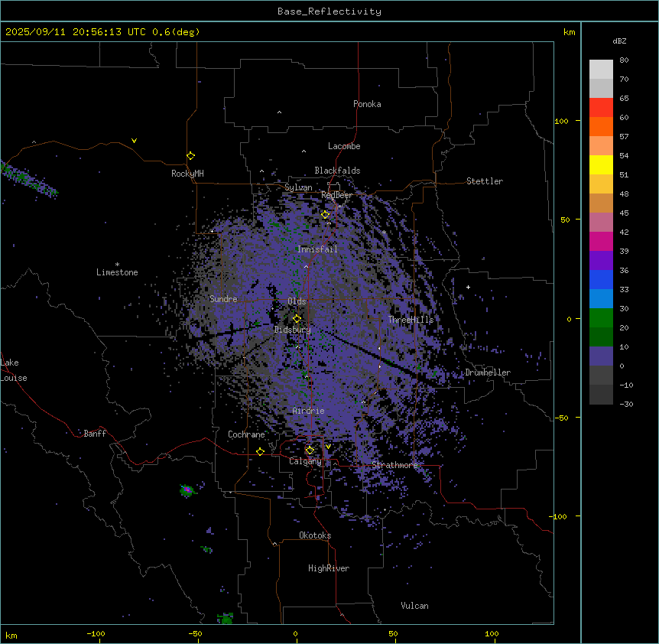
Task: Select the Innisfail label
Action: pyautogui.click(x=317, y=249)
